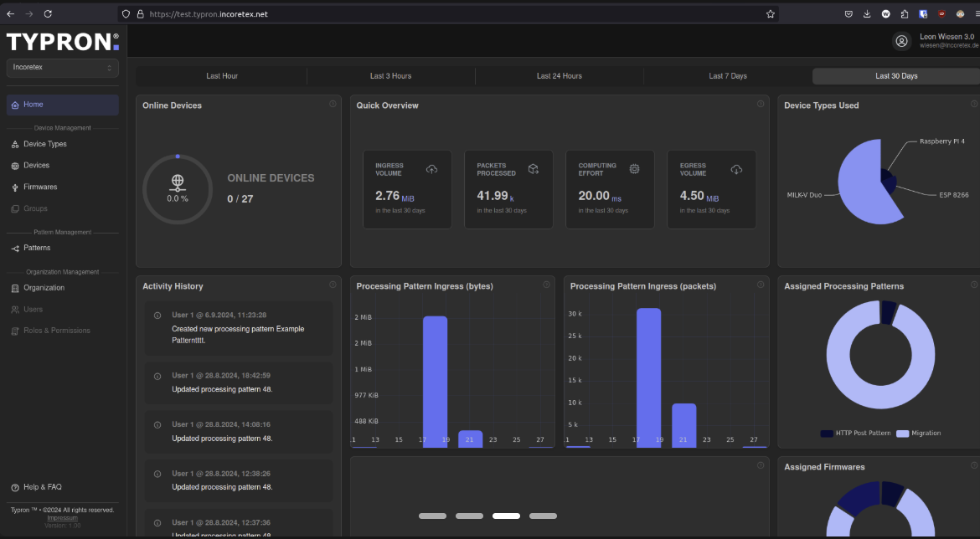Show info for the Quick Overview card
Screen dimensions: 980x539
[x=760, y=104]
